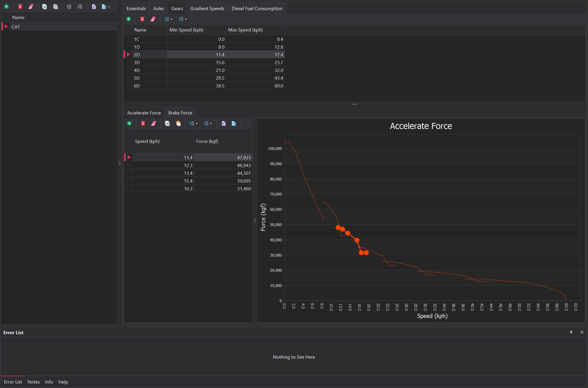Import the Accelerate Force data from file
The height and width of the screenshot is (388, 588).
223,123
